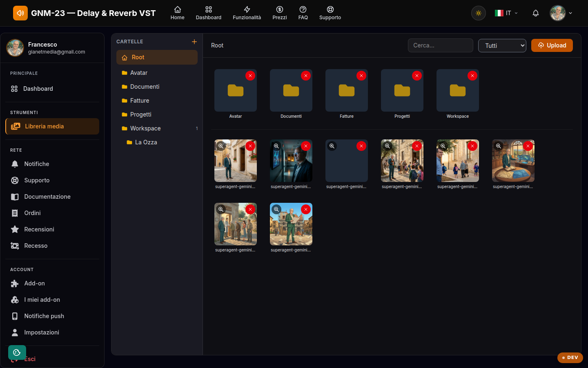This screenshot has width=588, height=368.
Task: Click the DEV badge
Action: pyautogui.click(x=570, y=357)
